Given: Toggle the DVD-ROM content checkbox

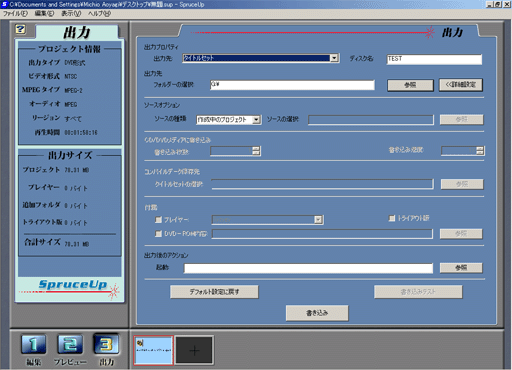Looking at the screenshot, I should [158, 234].
